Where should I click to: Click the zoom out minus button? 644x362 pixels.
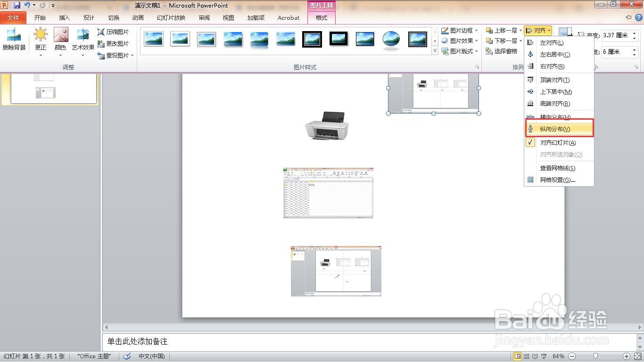coord(572,356)
